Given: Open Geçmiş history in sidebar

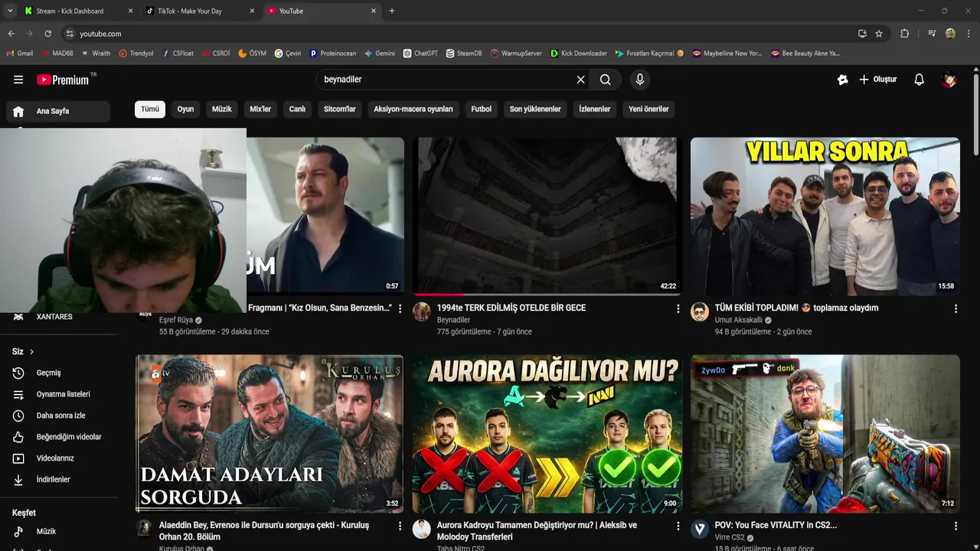Looking at the screenshot, I should pos(58,373).
